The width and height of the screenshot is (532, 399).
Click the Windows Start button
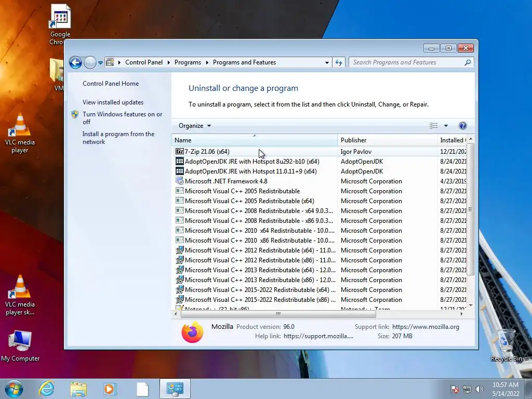click(14, 389)
